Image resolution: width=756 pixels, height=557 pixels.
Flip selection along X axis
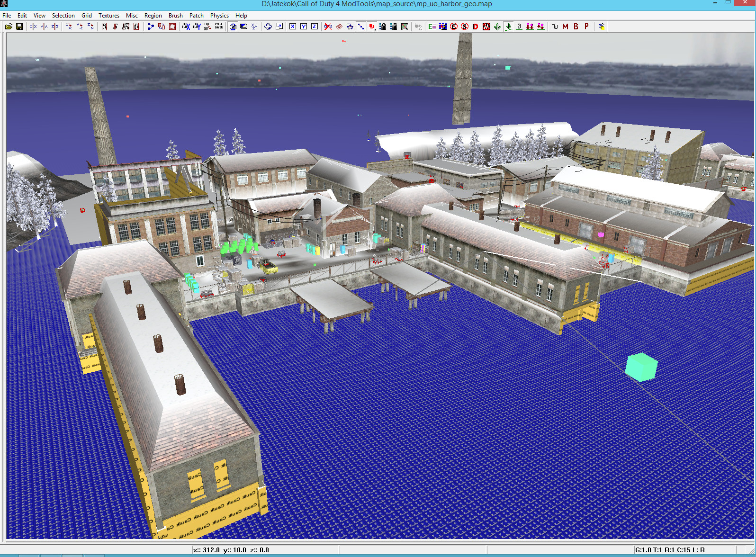point(33,27)
